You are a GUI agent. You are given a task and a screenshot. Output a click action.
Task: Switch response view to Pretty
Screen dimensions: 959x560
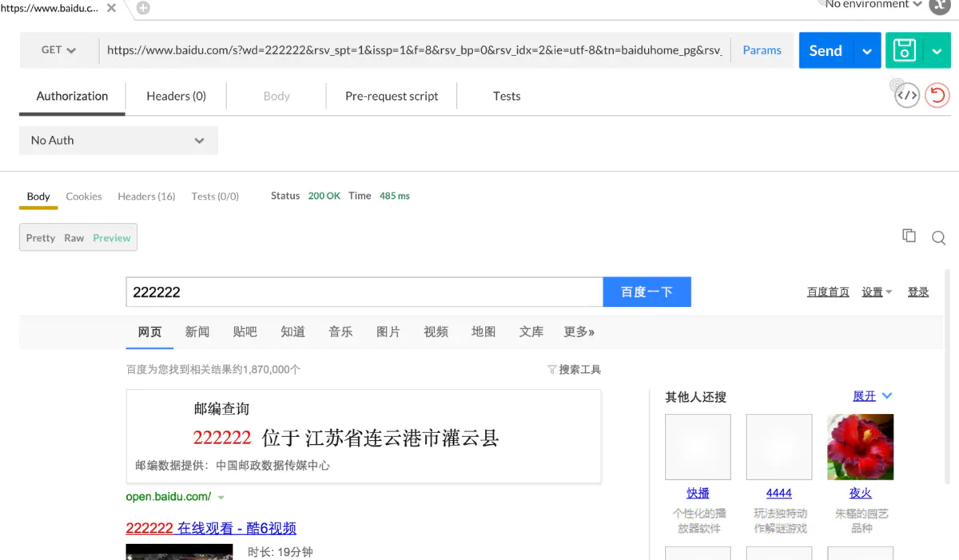coord(40,238)
